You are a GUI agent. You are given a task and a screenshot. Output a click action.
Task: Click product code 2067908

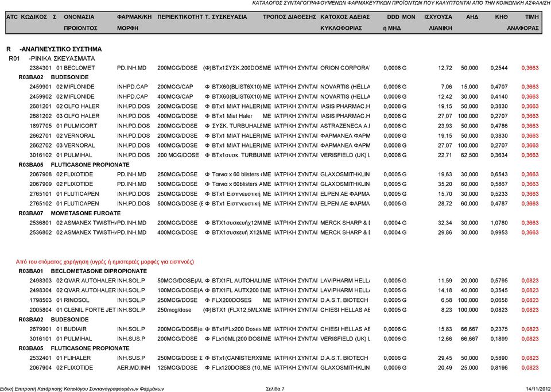40,174
